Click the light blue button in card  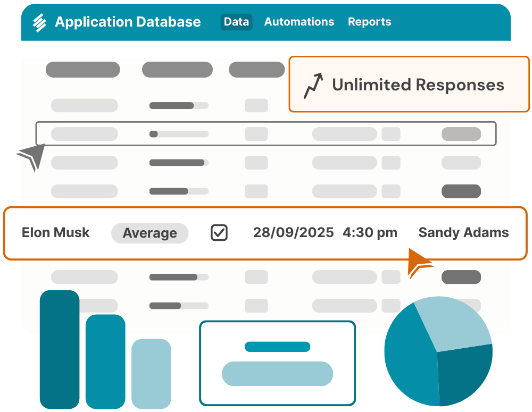click(277, 373)
